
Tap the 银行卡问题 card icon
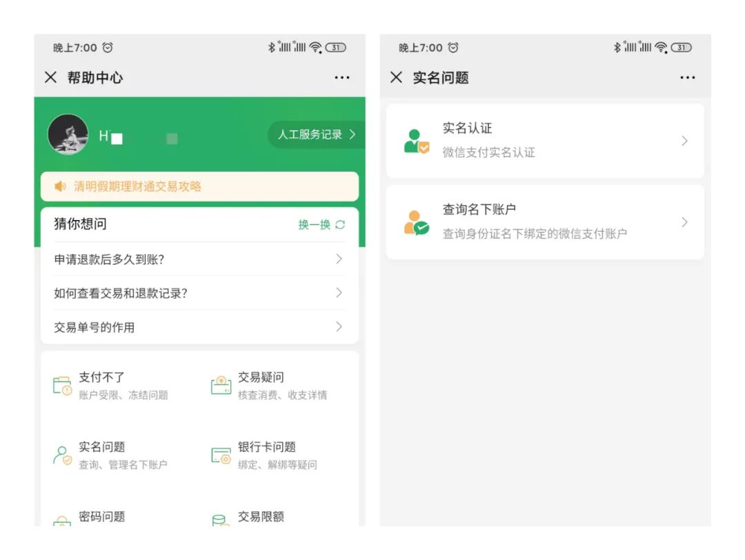(221, 455)
